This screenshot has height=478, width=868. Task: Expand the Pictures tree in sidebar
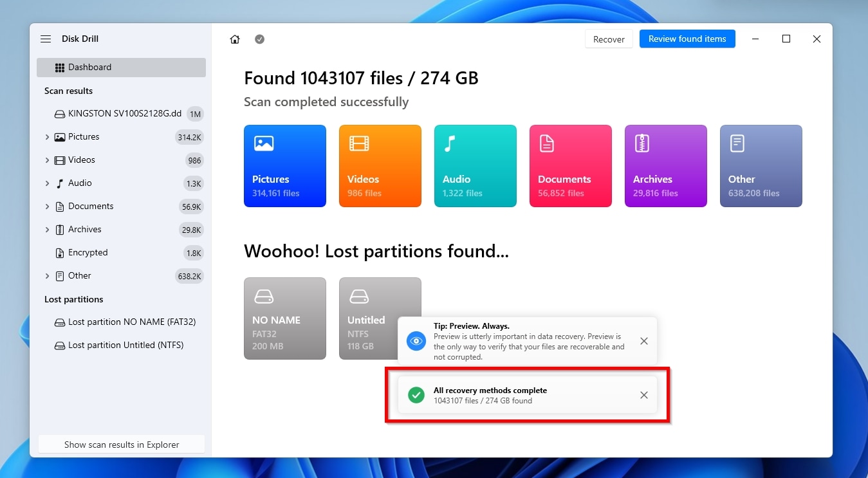(47, 137)
